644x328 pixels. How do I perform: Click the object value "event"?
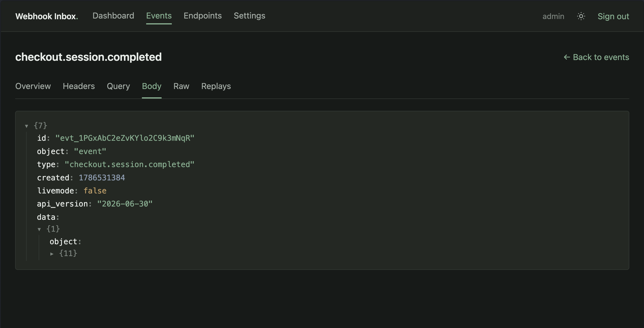(x=90, y=151)
